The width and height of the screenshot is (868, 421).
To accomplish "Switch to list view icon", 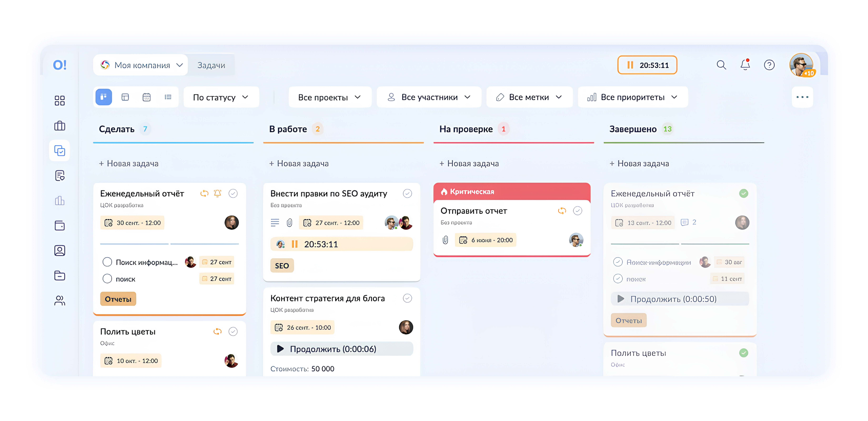I will point(168,97).
